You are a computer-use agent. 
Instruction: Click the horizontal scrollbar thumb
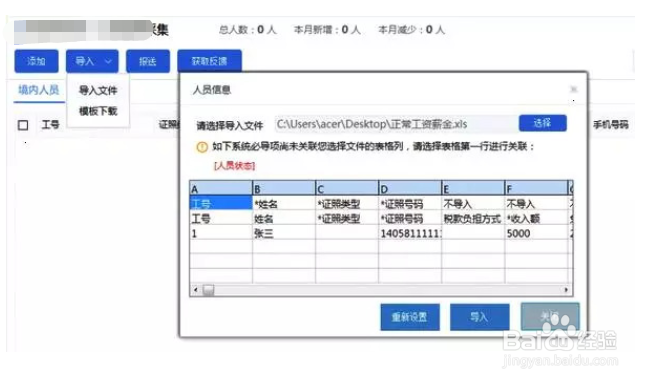[x=208, y=290]
